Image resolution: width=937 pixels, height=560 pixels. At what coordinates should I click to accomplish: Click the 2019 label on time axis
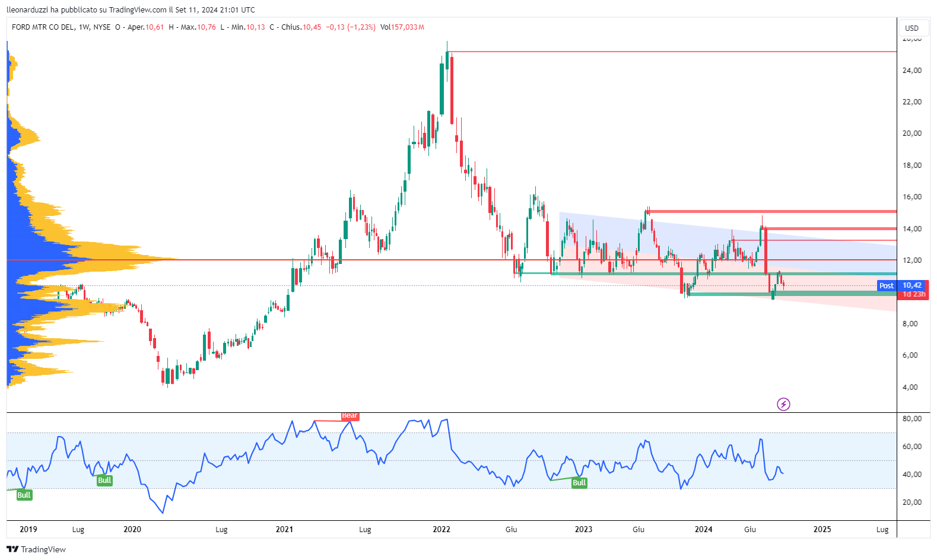tap(28, 529)
